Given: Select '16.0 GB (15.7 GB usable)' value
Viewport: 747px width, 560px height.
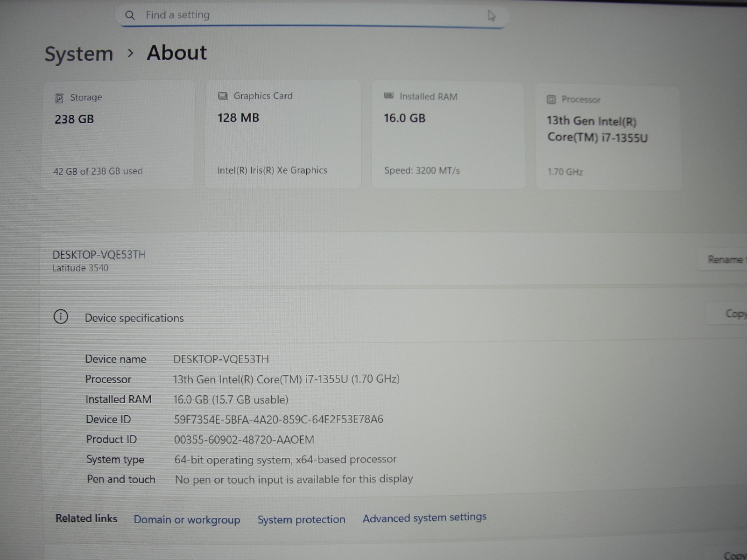Looking at the screenshot, I should (231, 399).
